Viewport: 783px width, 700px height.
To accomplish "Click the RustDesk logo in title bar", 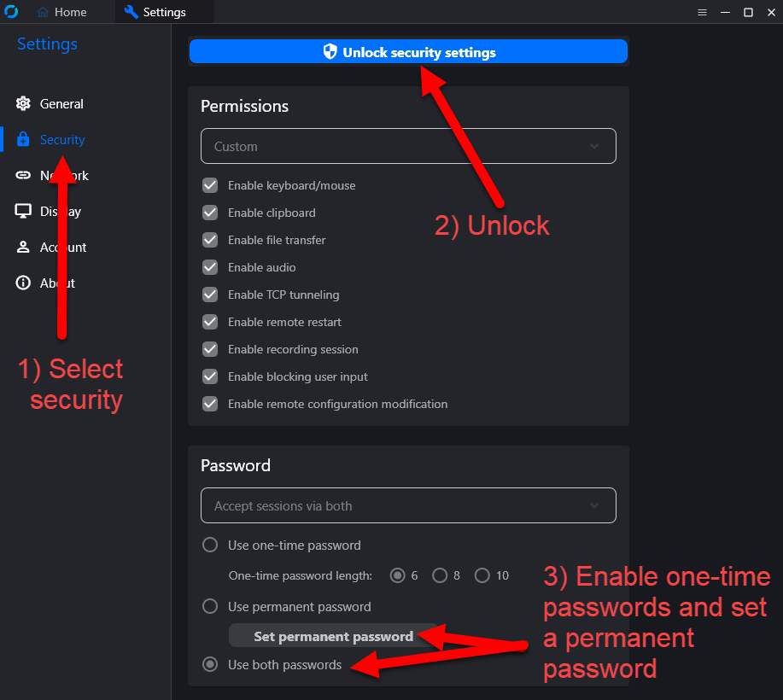I will (12, 12).
